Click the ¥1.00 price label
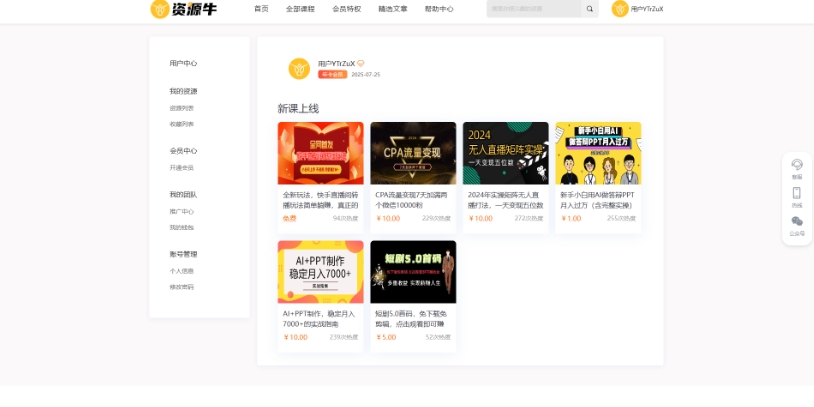The width and height of the screenshot is (814, 407). [x=572, y=219]
